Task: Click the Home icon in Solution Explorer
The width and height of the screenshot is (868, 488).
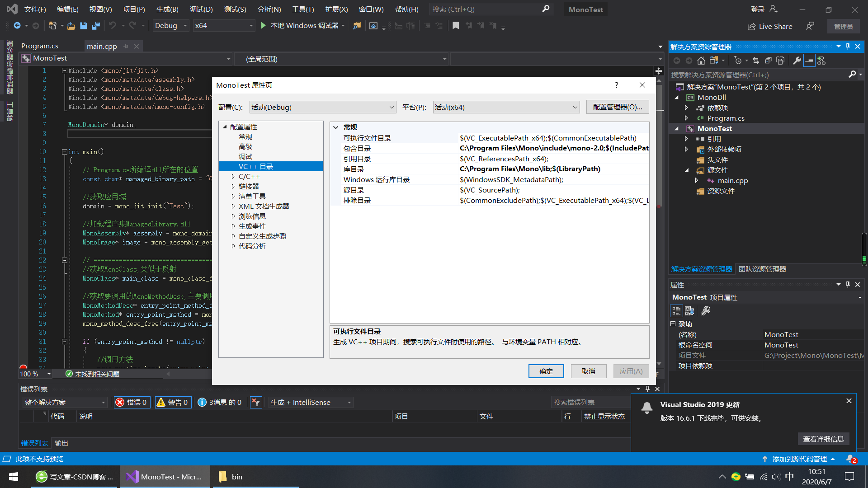Action: [701, 61]
